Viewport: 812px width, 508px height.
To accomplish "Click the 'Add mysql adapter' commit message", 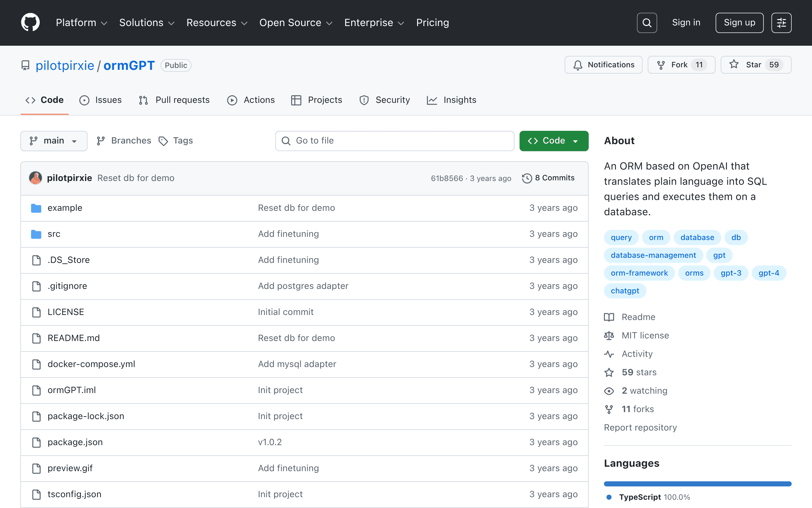I will (x=297, y=364).
